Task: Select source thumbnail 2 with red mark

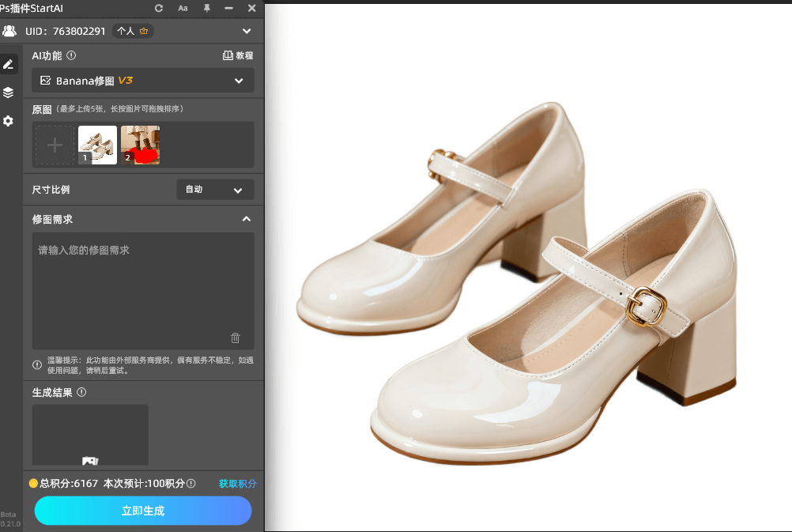Action: pyautogui.click(x=140, y=145)
